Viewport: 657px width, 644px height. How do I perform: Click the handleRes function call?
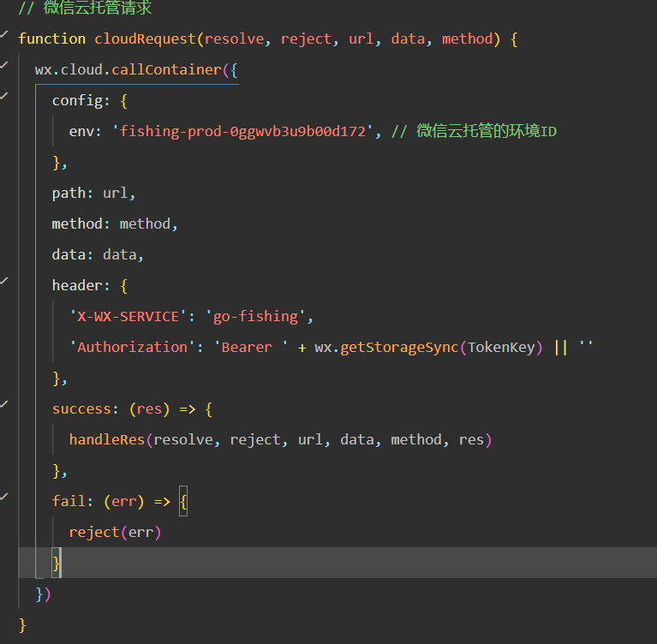107,439
